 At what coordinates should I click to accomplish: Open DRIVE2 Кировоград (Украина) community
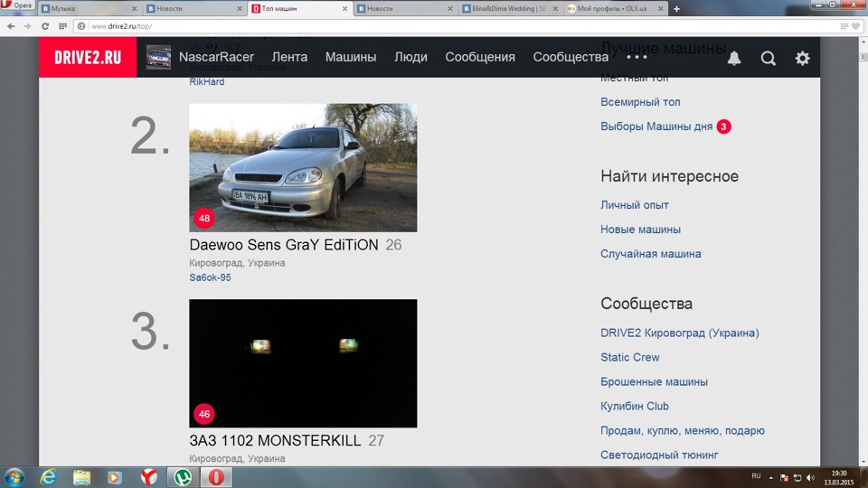pos(680,333)
